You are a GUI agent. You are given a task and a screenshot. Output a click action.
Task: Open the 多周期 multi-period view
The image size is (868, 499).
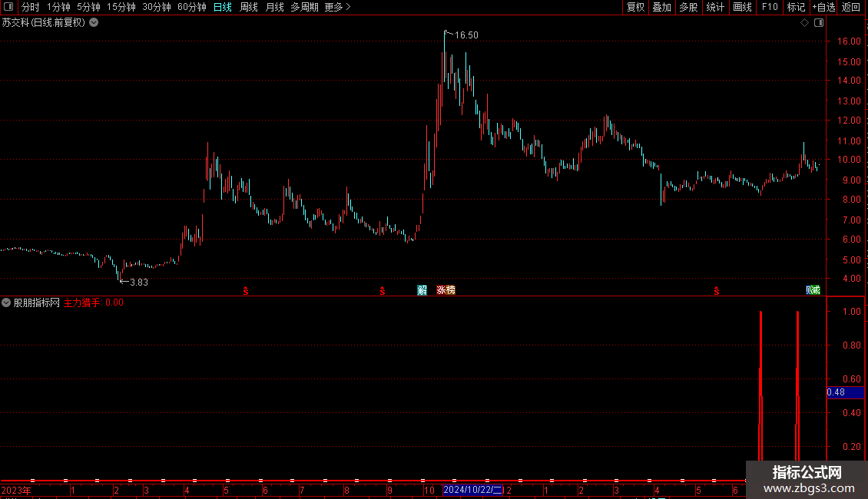[x=304, y=7]
